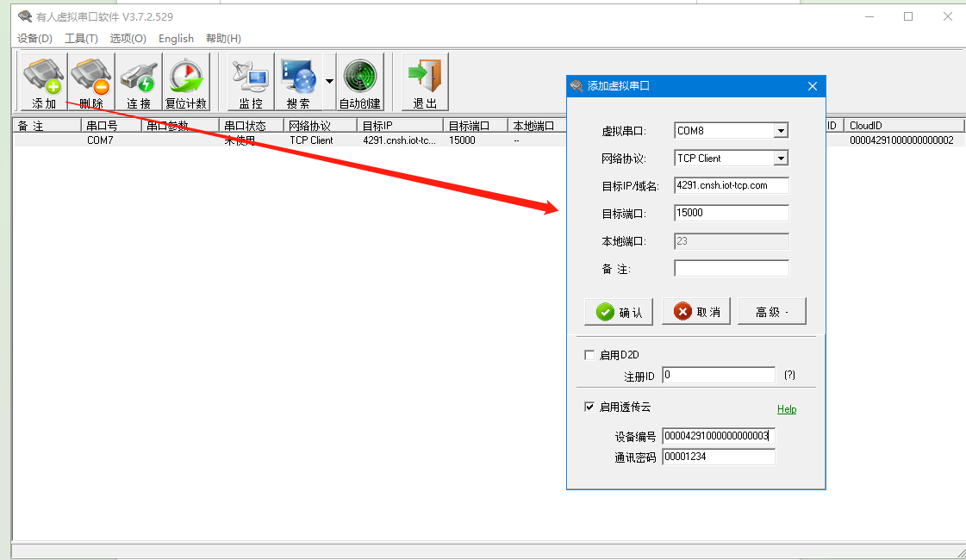Open the 网络协议 TCP Client dropdown
Screen dimensions: 966x560
(x=781, y=159)
